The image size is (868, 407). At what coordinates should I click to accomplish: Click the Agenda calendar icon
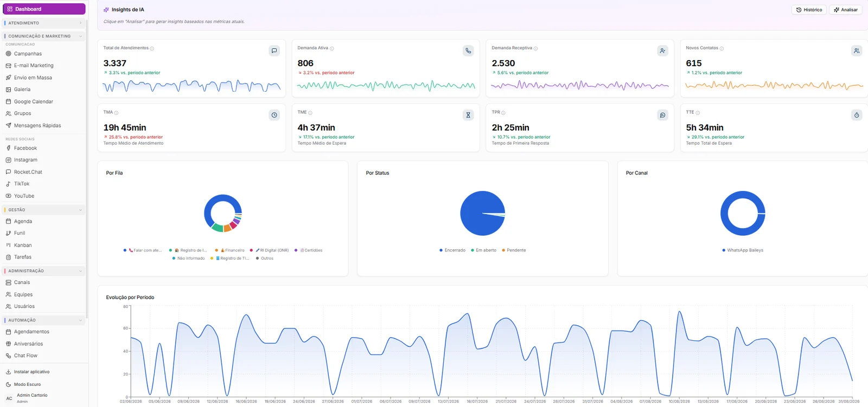point(8,221)
